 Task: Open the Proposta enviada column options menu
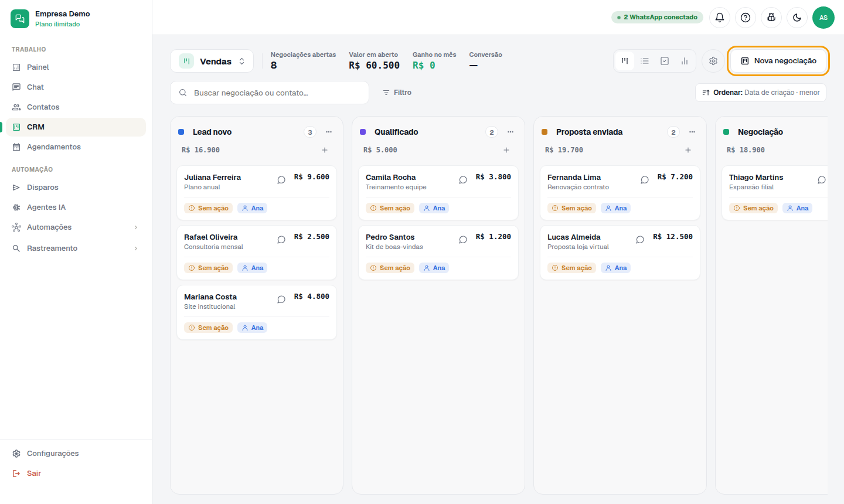692,132
